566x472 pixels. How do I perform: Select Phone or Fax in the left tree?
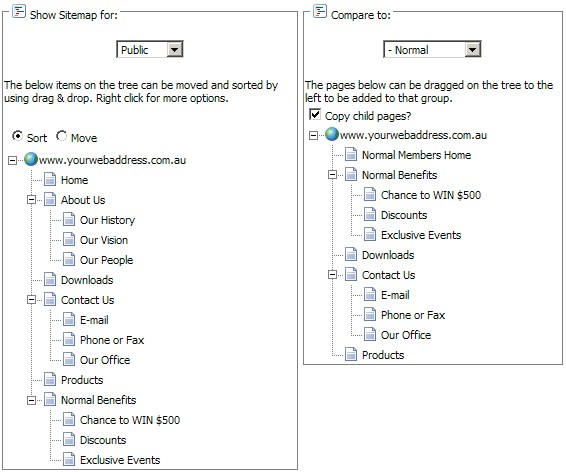112,340
